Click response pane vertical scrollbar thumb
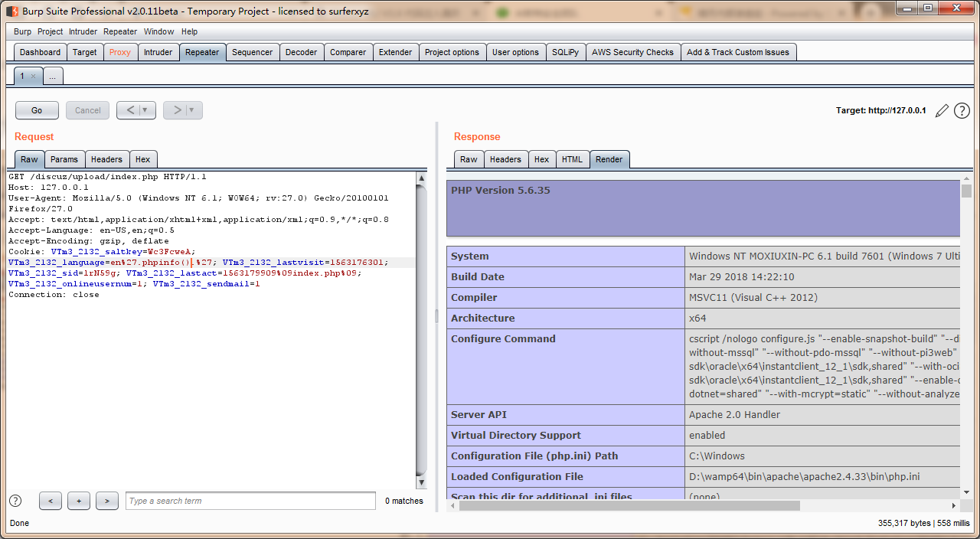980x539 pixels. point(966,191)
